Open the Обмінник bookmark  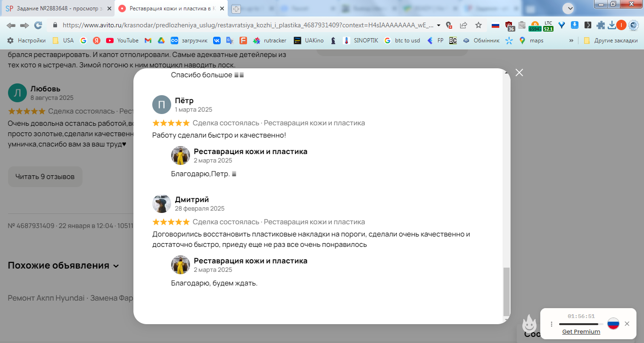481,41
